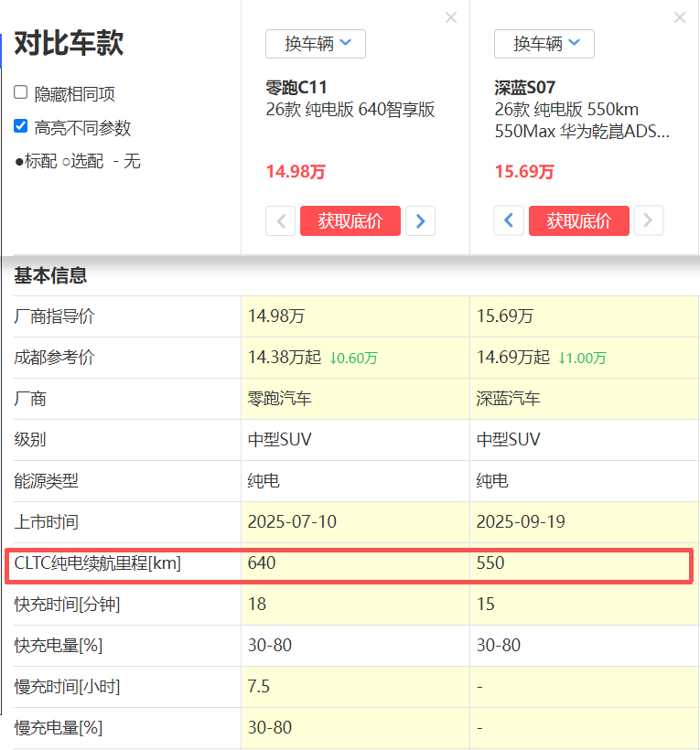The image size is (700, 750).
Task: Open 换车辆 dropdown above 深蓝S07
Action: pyautogui.click(x=544, y=44)
